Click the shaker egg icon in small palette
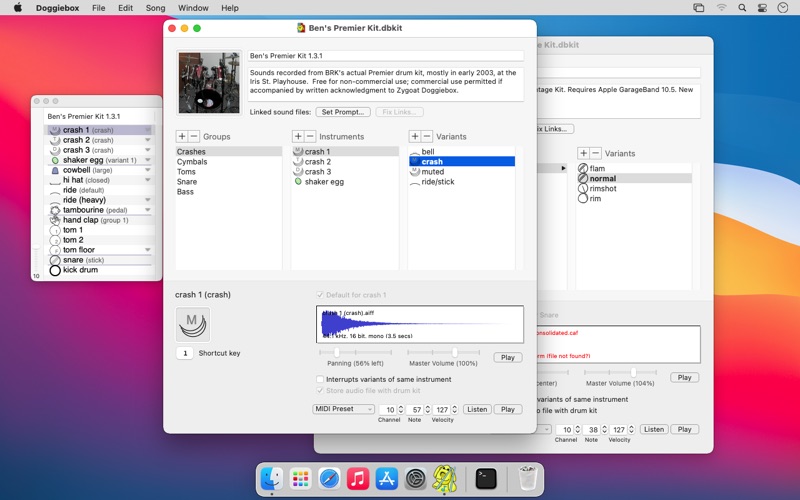The width and height of the screenshot is (800, 500). 55,160
